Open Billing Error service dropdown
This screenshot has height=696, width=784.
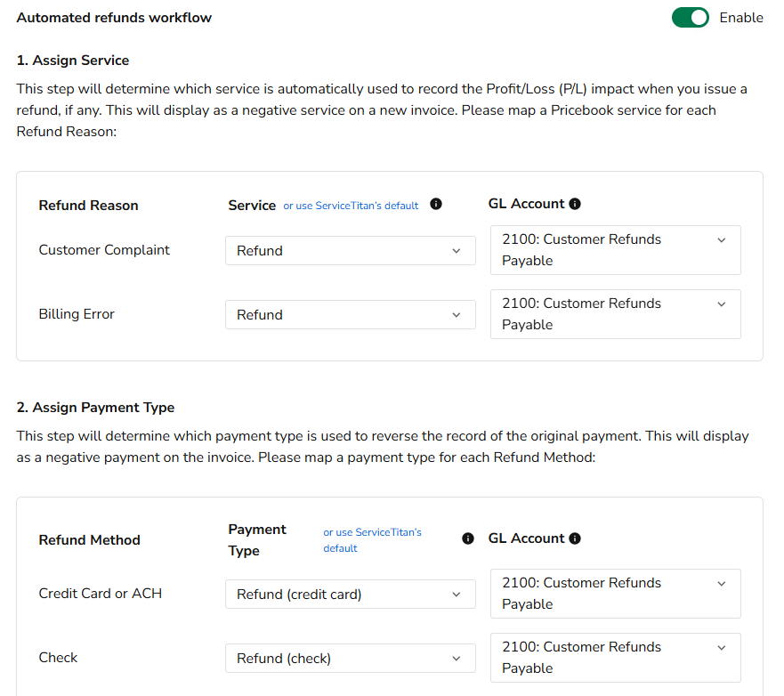(350, 315)
